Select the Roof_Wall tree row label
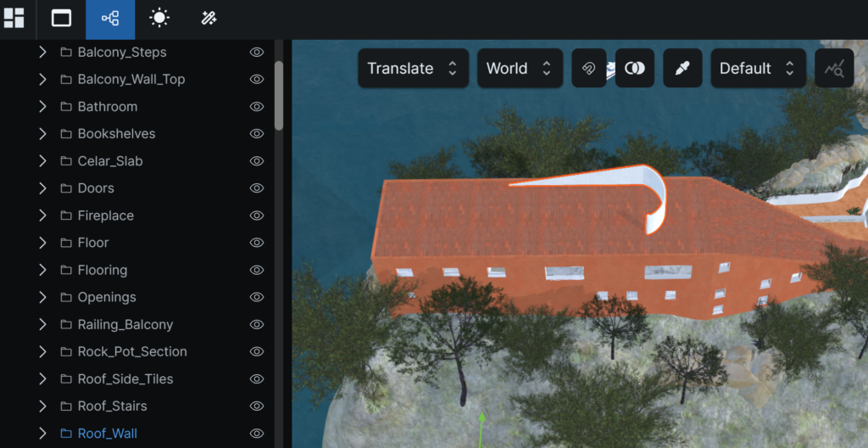The image size is (868, 448). [x=108, y=433]
